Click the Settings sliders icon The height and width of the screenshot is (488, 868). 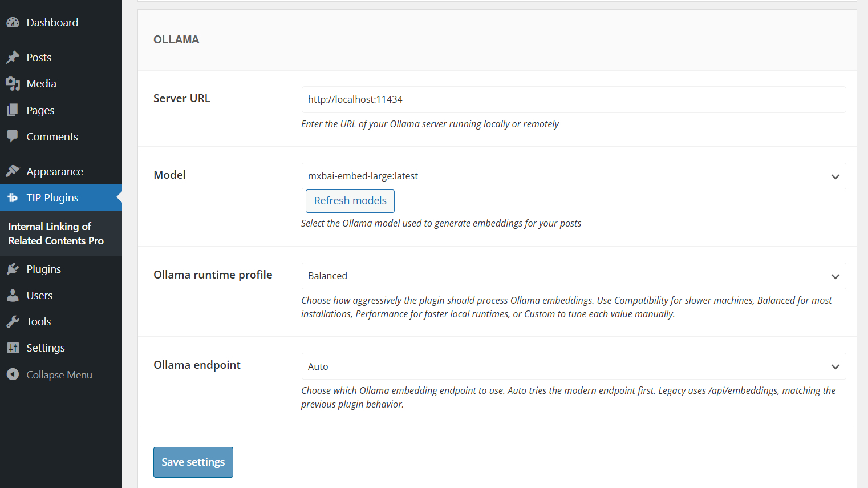pyautogui.click(x=13, y=348)
